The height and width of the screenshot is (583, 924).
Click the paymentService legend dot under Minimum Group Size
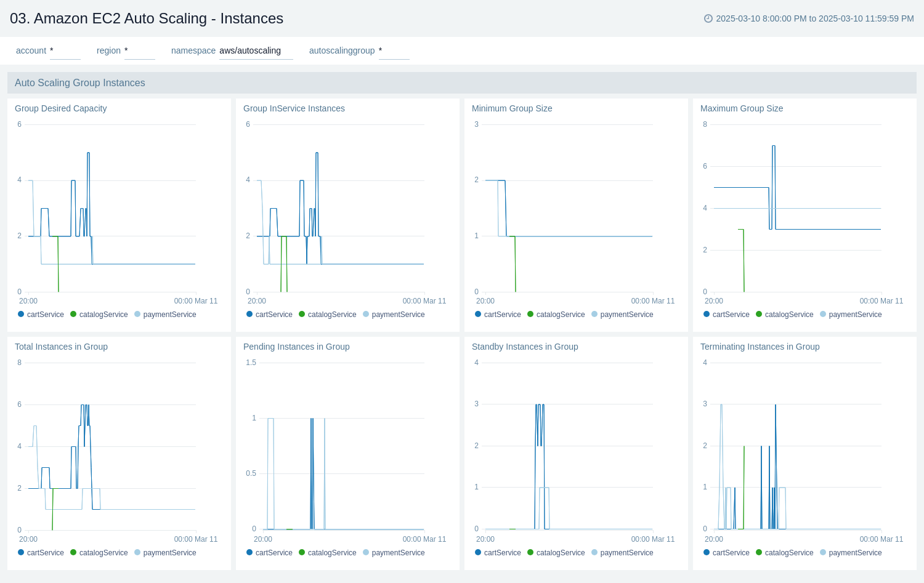[x=594, y=315]
